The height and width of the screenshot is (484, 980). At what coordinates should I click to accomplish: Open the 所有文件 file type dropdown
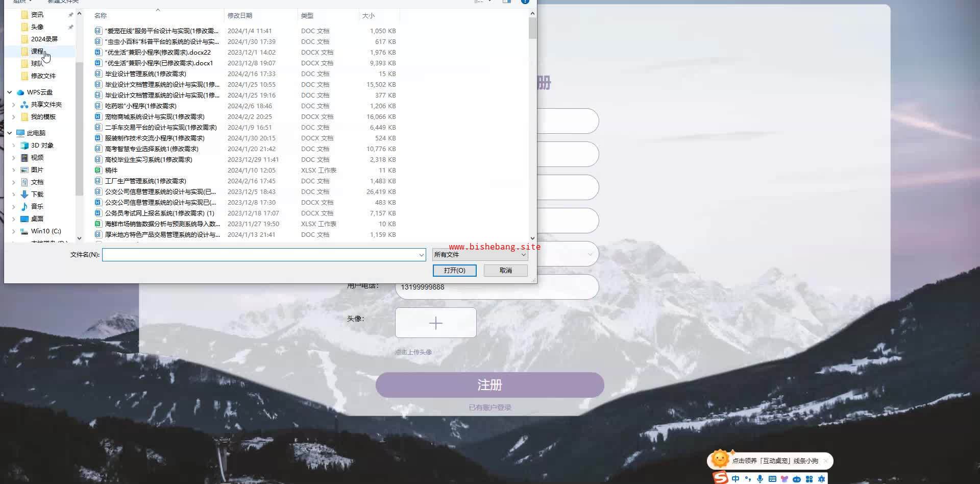click(480, 255)
